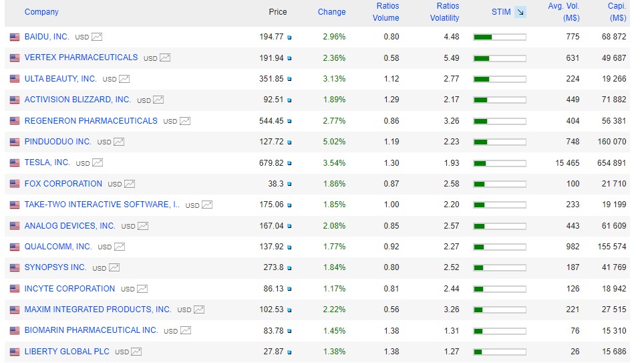The image size is (644, 363).
Task: Sort by Ratios Volume header
Action: point(386,12)
